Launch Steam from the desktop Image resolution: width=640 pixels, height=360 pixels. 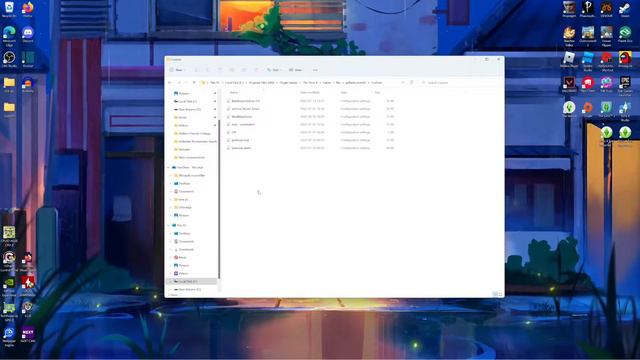pyautogui.click(x=625, y=9)
